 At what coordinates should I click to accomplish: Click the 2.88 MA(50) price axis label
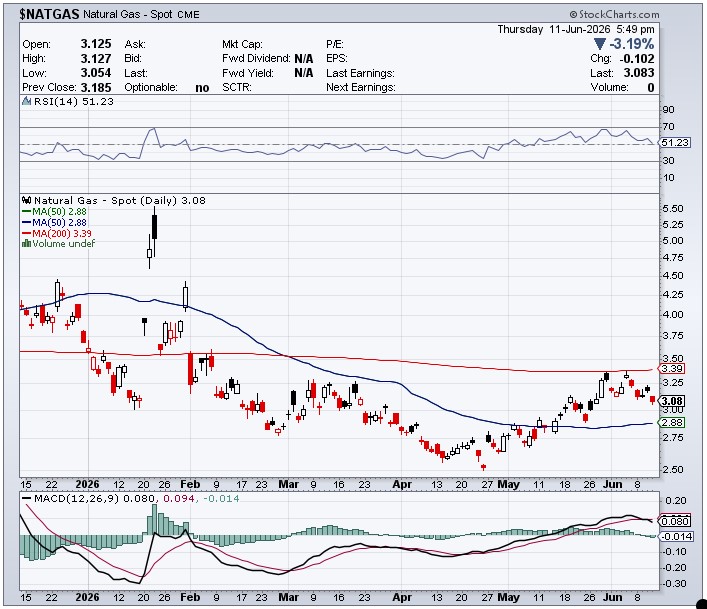672,422
